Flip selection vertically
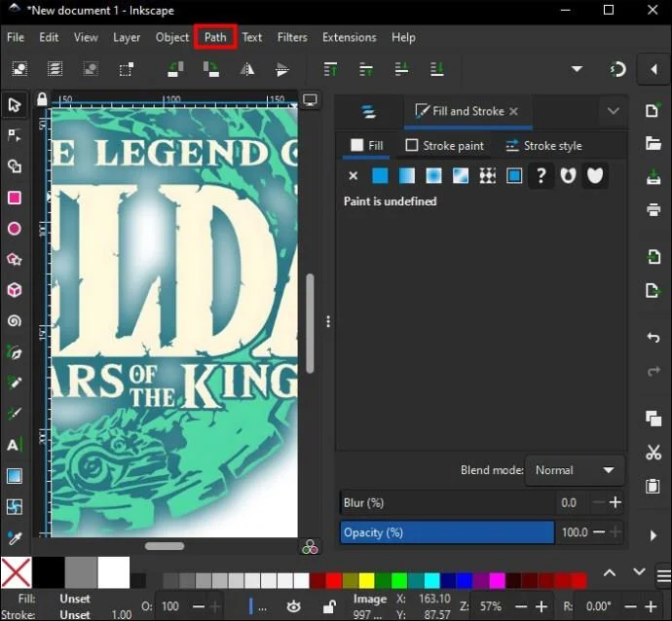The height and width of the screenshot is (621, 672). [x=281, y=69]
